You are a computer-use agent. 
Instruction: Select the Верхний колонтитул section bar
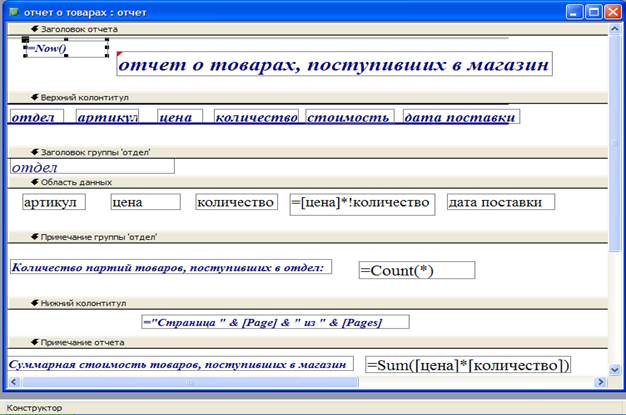click(307, 97)
